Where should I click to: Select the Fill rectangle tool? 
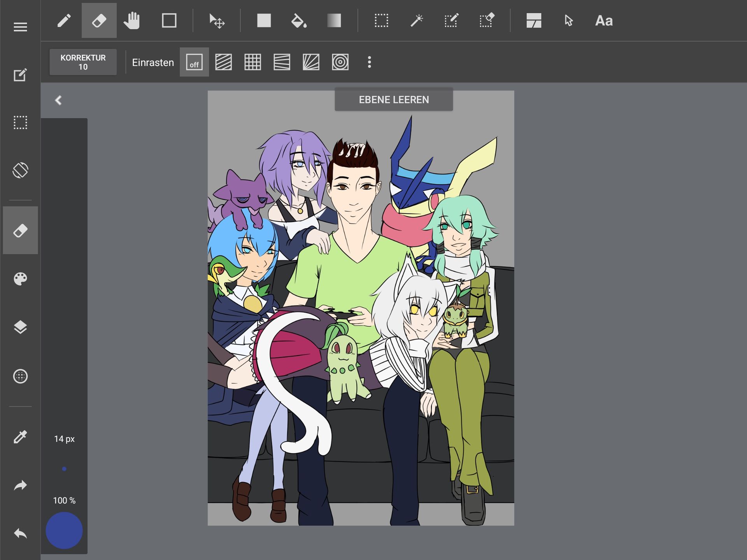pos(264,21)
